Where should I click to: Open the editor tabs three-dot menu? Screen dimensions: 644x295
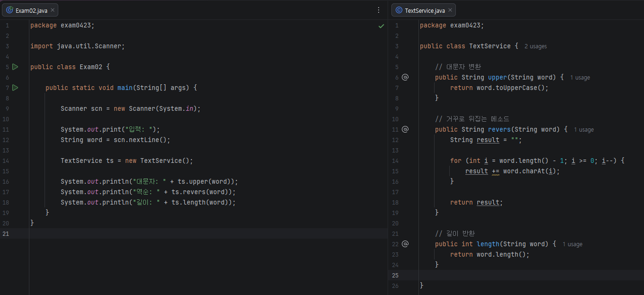[x=378, y=10]
